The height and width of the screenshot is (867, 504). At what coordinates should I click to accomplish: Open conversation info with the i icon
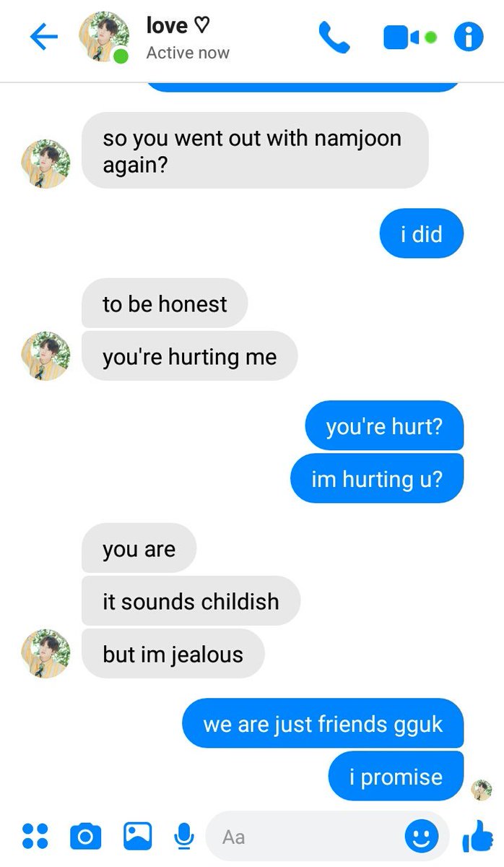468,37
